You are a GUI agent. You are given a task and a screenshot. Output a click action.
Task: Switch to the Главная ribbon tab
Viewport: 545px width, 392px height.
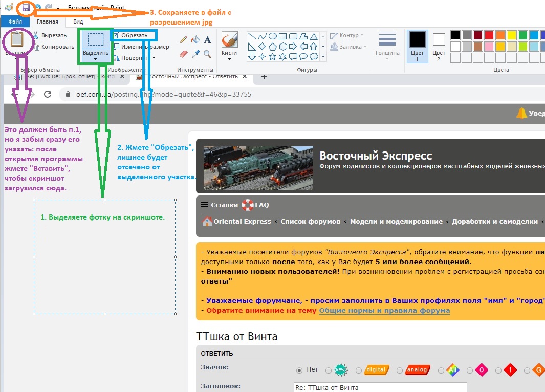(x=48, y=21)
